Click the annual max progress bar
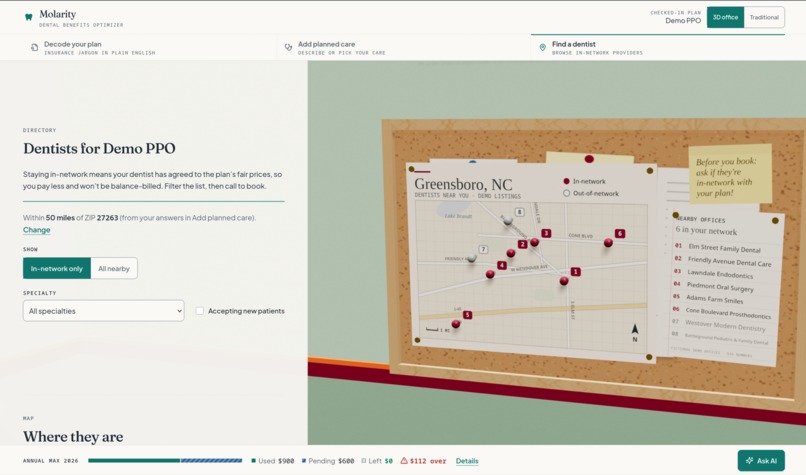The image size is (806, 475). point(165,461)
